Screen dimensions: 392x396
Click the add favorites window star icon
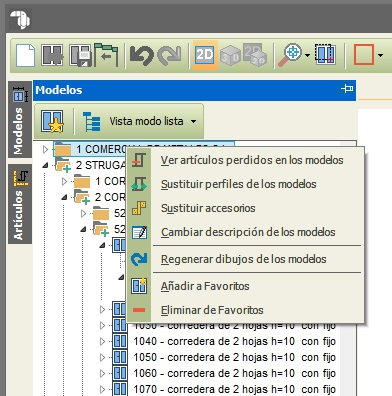(139, 286)
